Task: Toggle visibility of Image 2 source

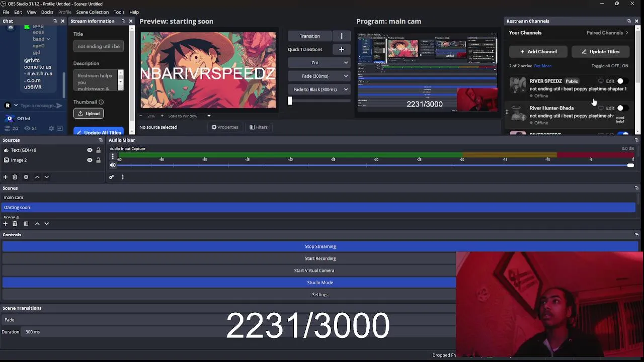Action: (x=90, y=160)
